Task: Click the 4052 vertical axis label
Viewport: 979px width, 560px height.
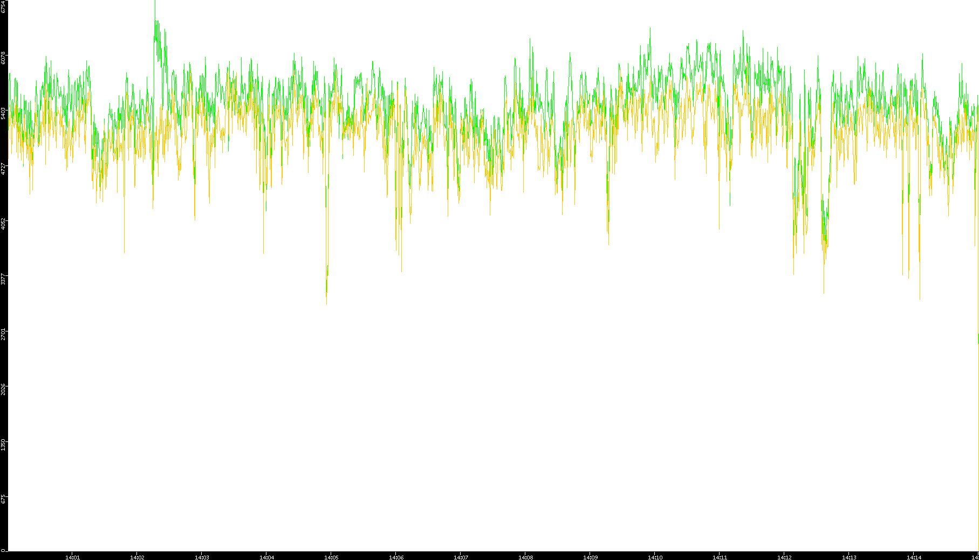Action: [4, 223]
